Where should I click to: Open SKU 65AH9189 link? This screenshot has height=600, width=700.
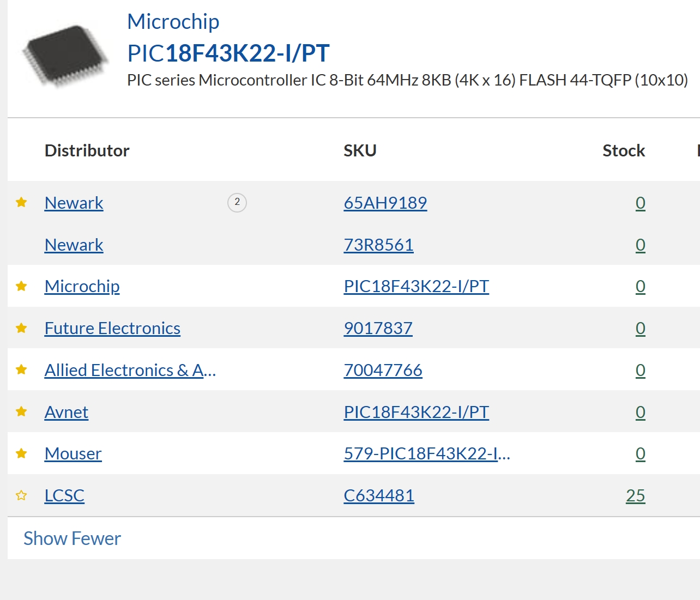(x=385, y=203)
